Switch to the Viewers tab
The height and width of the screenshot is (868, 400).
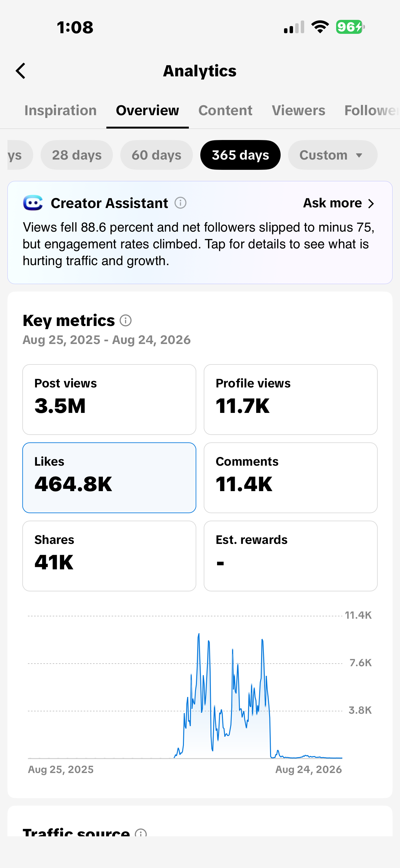pyautogui.click(x=299, y=111)
